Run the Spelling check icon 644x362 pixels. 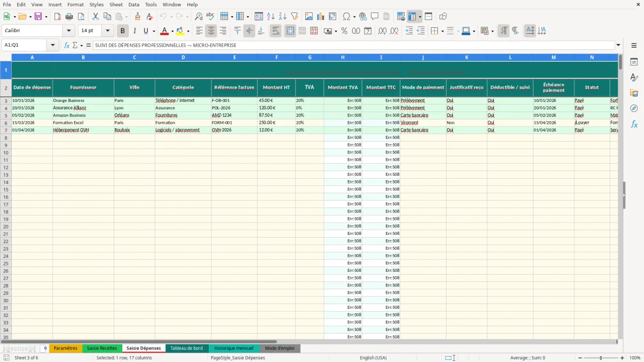point(210,17)
